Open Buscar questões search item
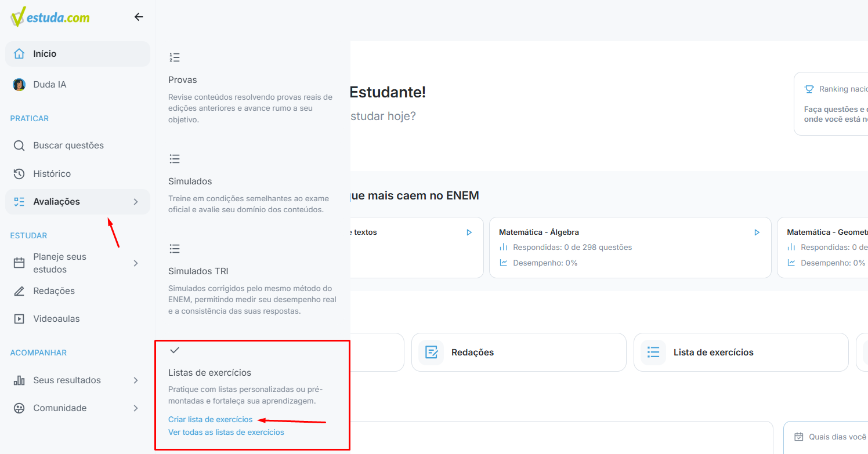Screen dimensions: 868x454 tap(78, 146)
